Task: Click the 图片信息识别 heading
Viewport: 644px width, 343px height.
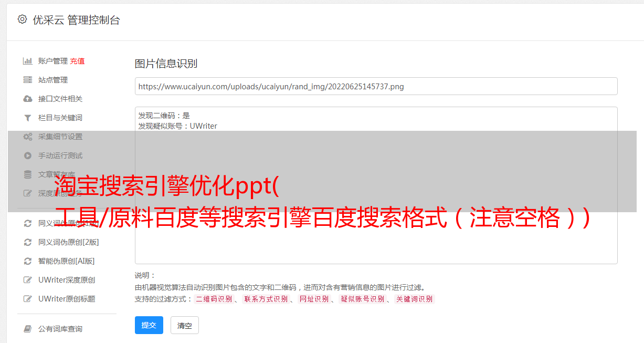Action: (166, 64)
